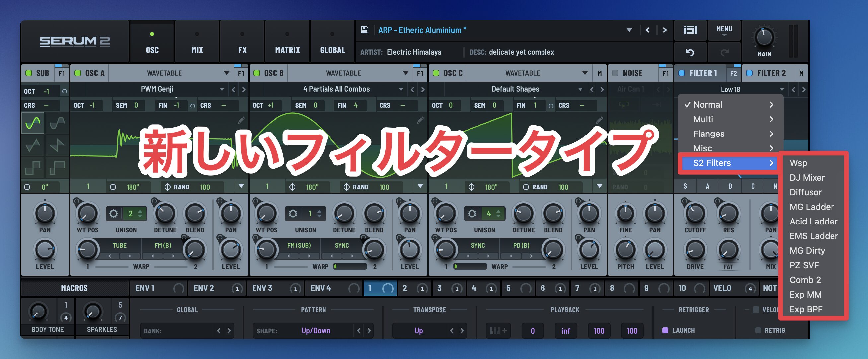Select the VELO modulation tab
Image resolution: width=868 pixels, height=359 pixels.
pos(734,288)
